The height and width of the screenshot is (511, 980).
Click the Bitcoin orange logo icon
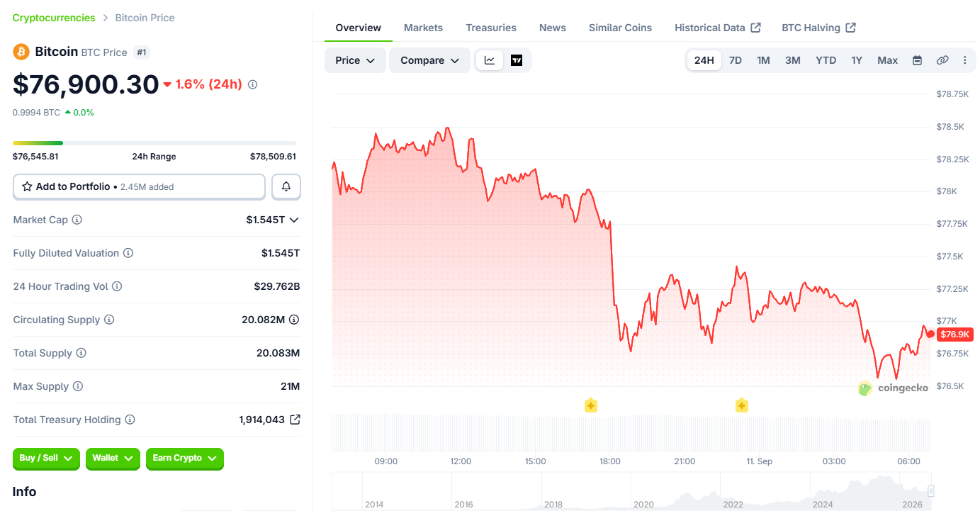pyautogui.click(x=21, y=52)
